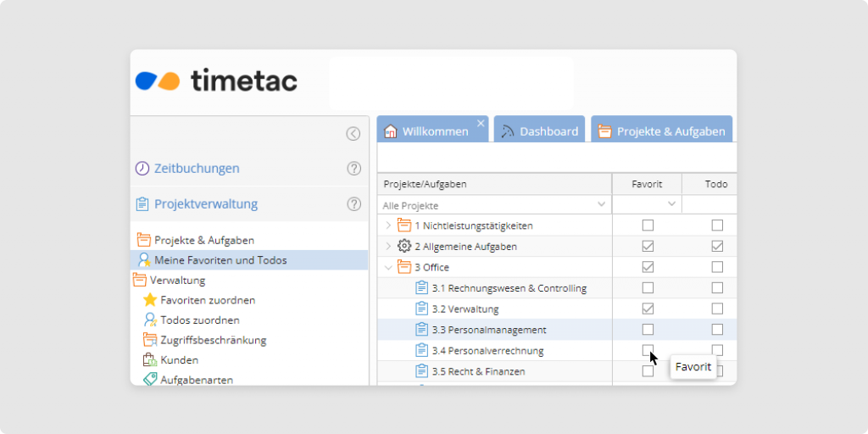Screen dimensions: 868x434
Task: Collapse the sidebar with the arrow icon
Action: click(x=353, y=133)
